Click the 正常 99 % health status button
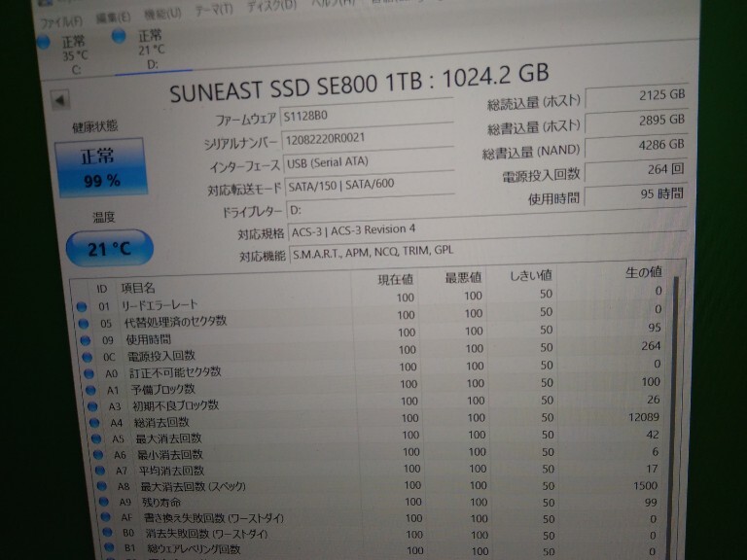747x560 pixels. (x=101, y=167)
